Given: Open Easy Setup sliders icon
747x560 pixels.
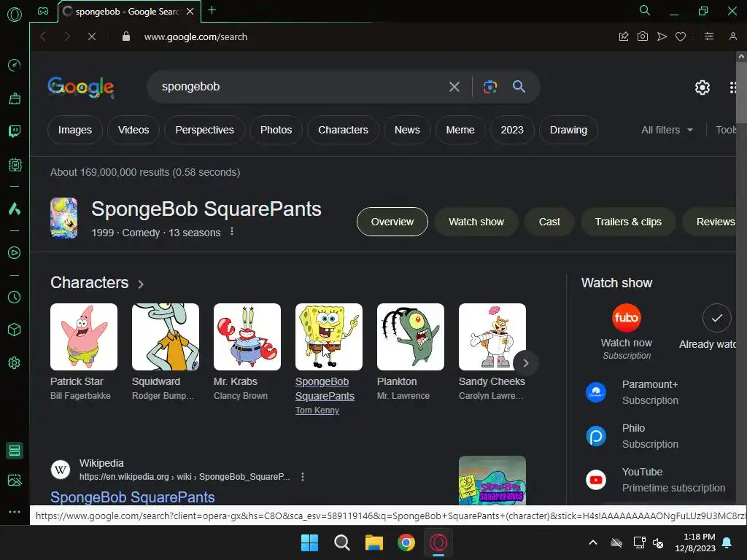Looking at the screenshot, I should pyautogui.click(x=709, y=36).
